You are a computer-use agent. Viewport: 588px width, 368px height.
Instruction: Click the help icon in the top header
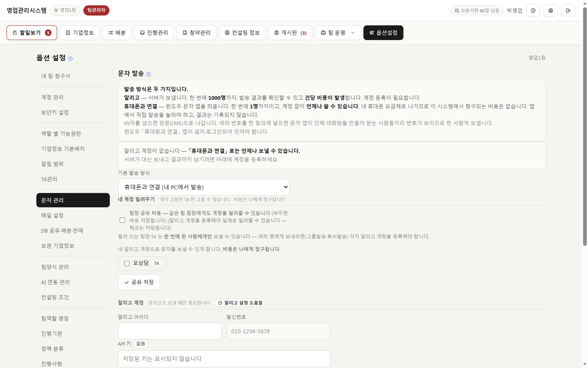533,10
